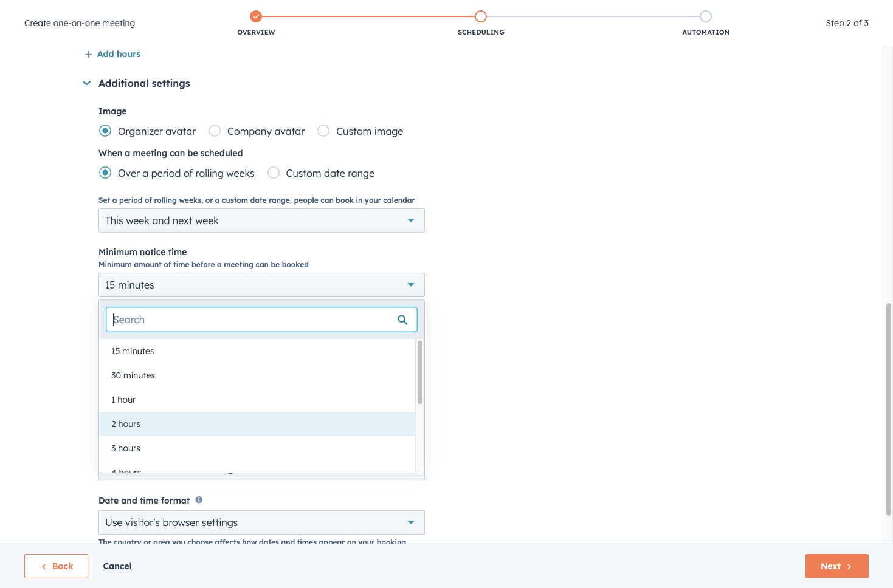The width and height of the screenshot is (893, 588).
Task: Choose 1 hour from the list
Action: click(x=257, y=400)
